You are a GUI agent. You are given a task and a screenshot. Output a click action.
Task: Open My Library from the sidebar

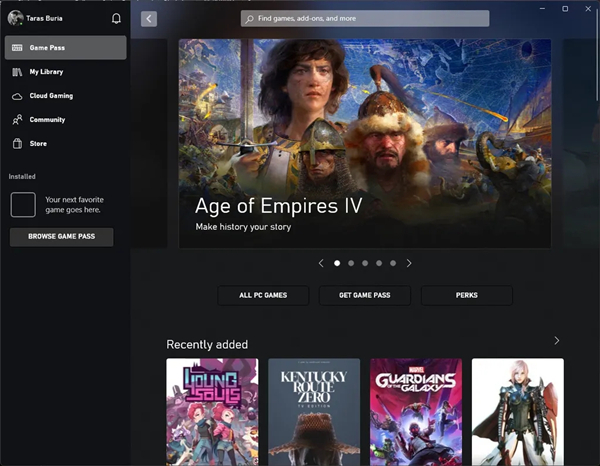click(65, 72)
